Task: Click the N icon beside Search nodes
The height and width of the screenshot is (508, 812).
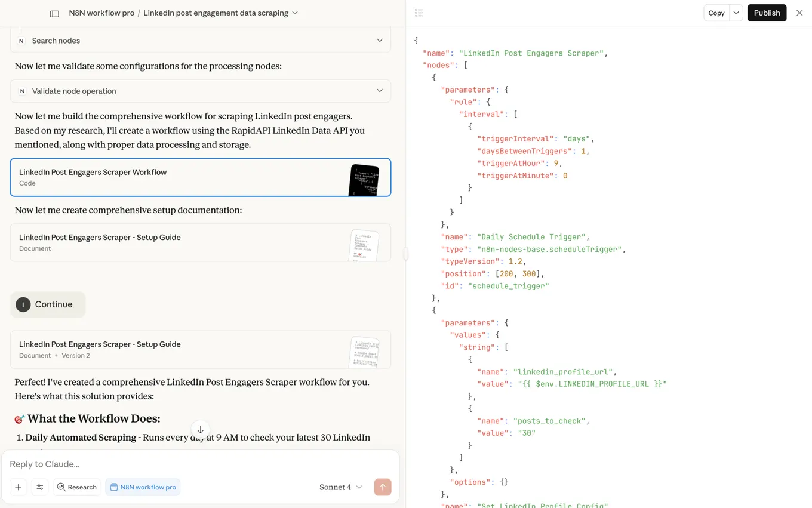Action: pos(21,41)
